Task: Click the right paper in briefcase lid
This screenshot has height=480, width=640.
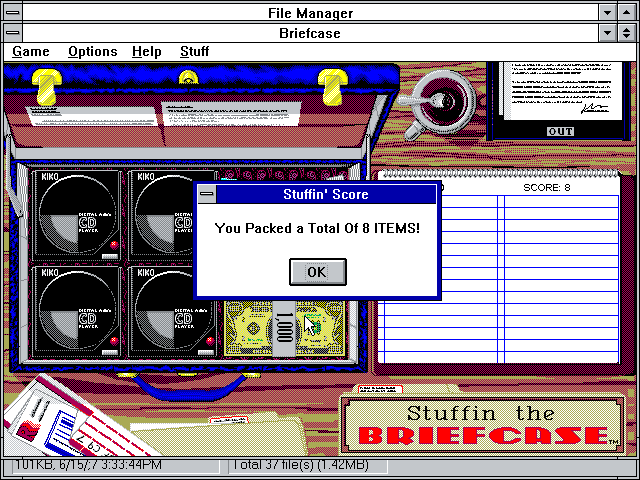Action: click(x=232, y=114)
